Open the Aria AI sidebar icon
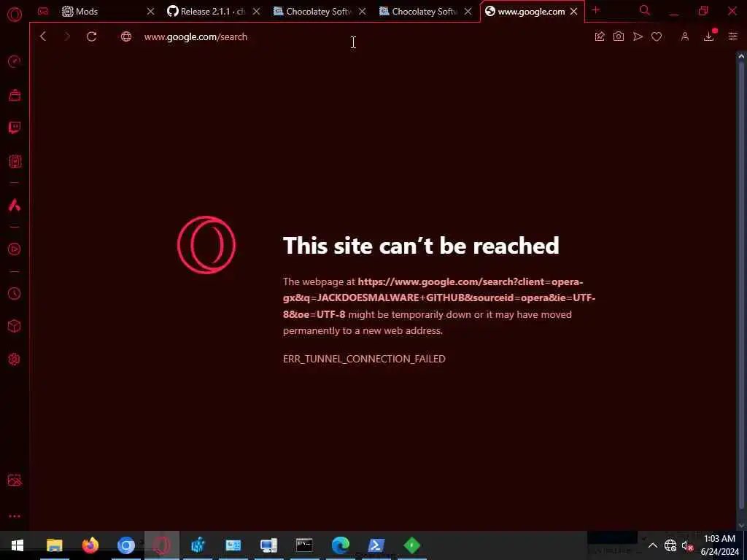Viewport: 747px width, 560px height. [15, 205]
